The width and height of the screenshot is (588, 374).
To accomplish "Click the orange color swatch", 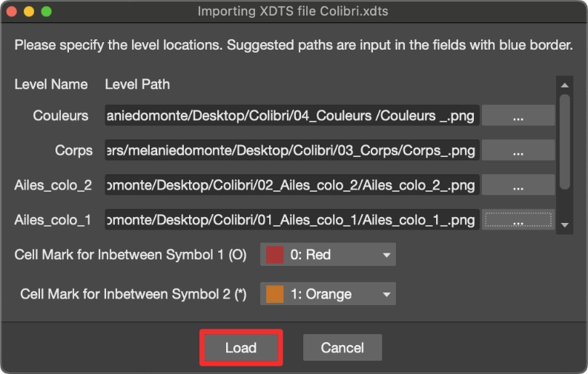I will point(274,294).
